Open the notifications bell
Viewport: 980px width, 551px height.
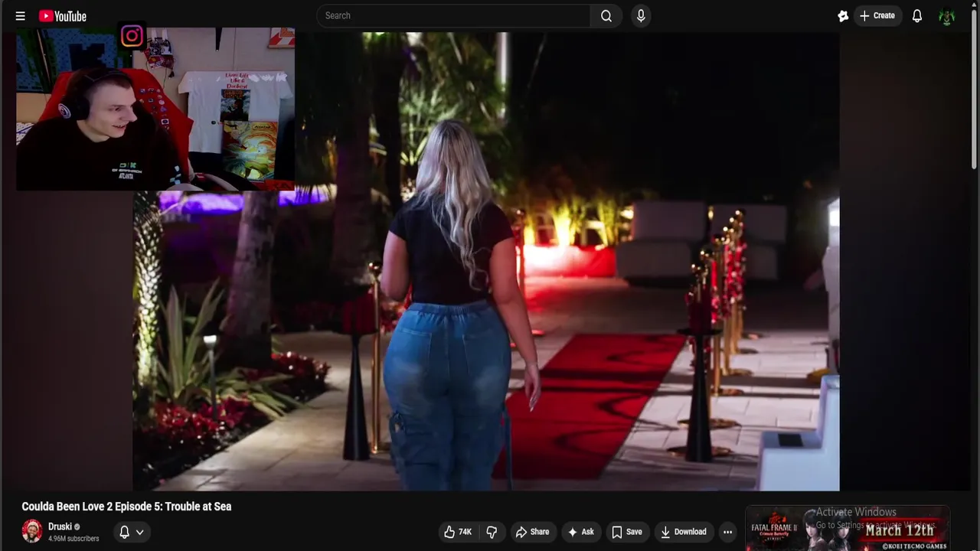(x=917, y=15)
